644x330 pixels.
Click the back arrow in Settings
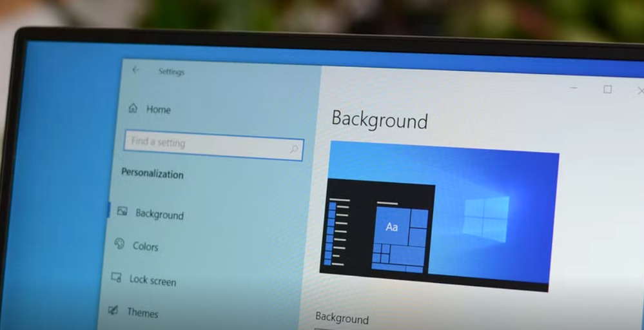click(x=135, y=70)
